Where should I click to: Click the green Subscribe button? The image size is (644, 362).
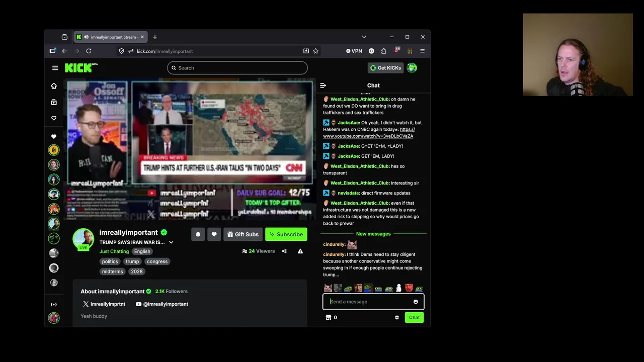click(286, 234)
